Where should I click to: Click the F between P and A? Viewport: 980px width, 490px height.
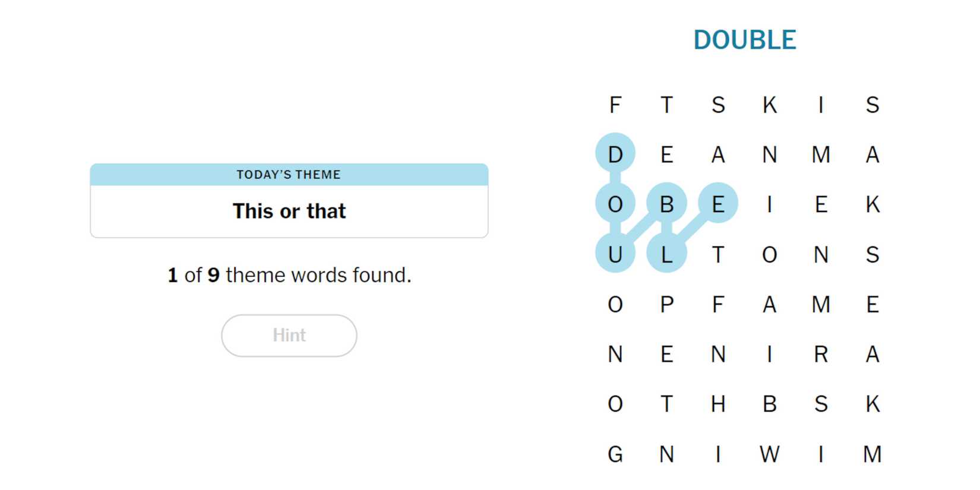coord(718,304)
